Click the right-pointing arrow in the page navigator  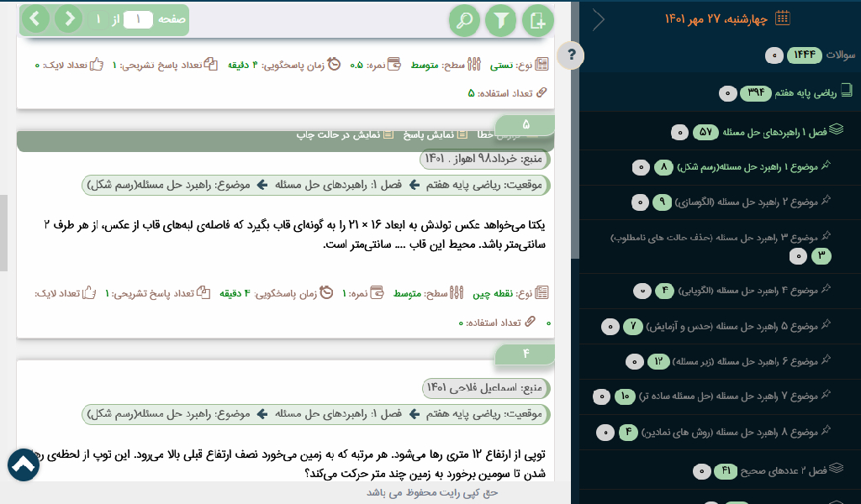pos(69,19)
